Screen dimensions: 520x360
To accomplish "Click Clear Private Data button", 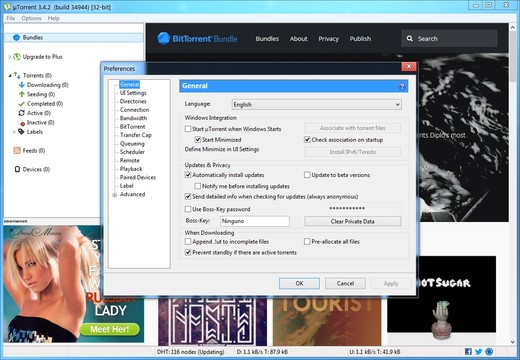I will coord(353,221).
